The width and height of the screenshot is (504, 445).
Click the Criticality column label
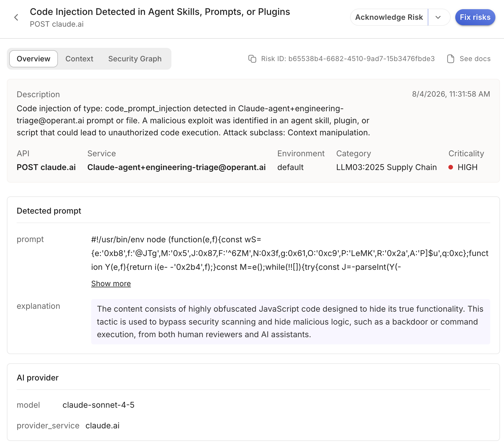(x=466, y=153)
